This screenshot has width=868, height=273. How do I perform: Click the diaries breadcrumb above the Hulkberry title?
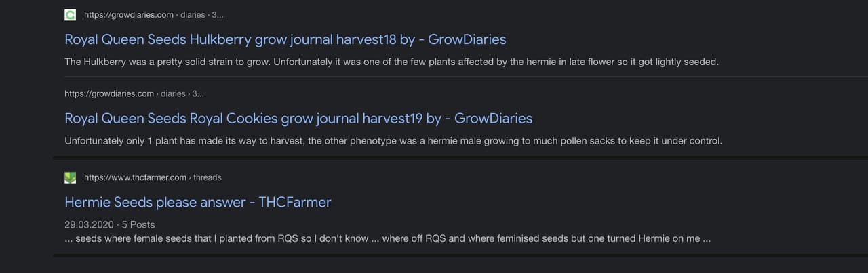point(193,15)
